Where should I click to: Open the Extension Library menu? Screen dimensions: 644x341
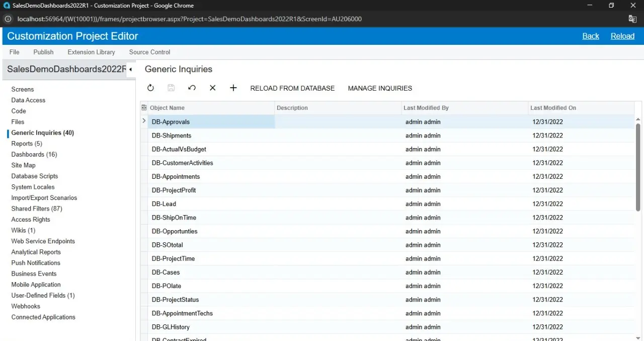coord(91,52)
